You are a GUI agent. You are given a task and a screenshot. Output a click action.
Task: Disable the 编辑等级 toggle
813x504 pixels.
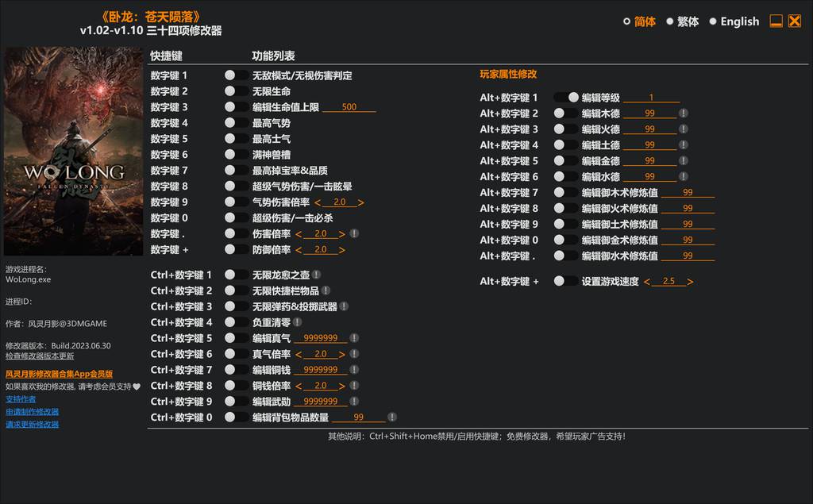coord(565,98)
